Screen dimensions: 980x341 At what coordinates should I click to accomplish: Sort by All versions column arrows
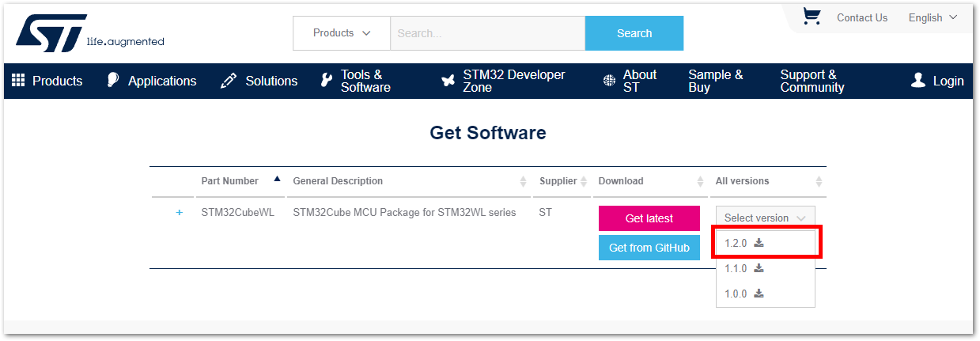tap(819, 182)
